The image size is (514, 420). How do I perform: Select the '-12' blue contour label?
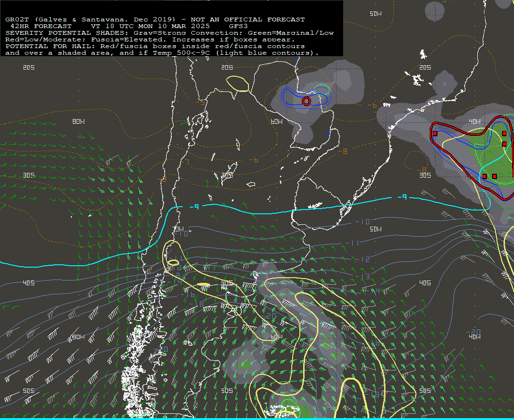(x=363, y=260)
